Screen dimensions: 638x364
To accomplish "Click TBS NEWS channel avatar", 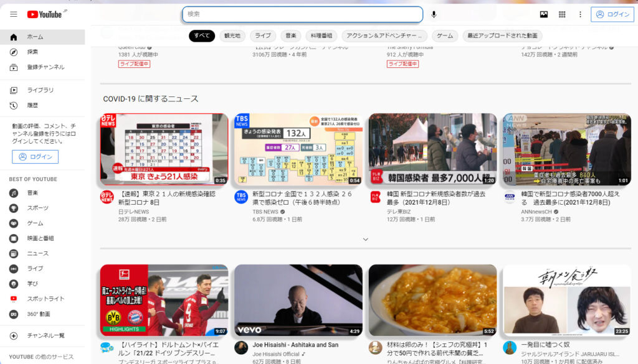I will coord(241,197).
